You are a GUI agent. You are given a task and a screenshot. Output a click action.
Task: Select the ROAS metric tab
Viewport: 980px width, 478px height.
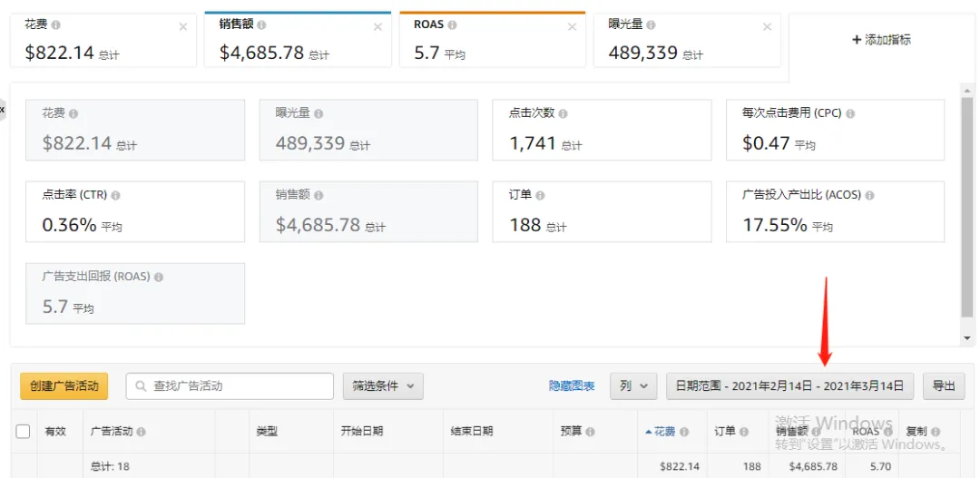coord(493,39)
